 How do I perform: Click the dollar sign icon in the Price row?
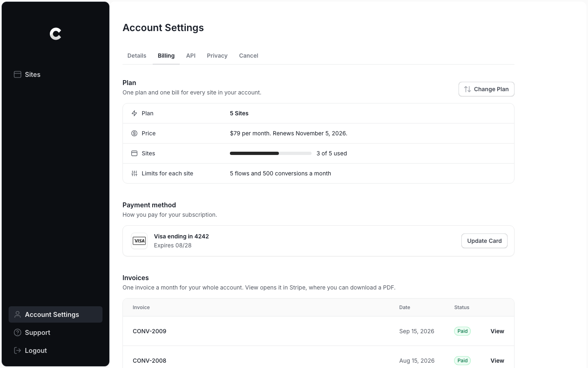pyautogui.click(x=134, y=133)
